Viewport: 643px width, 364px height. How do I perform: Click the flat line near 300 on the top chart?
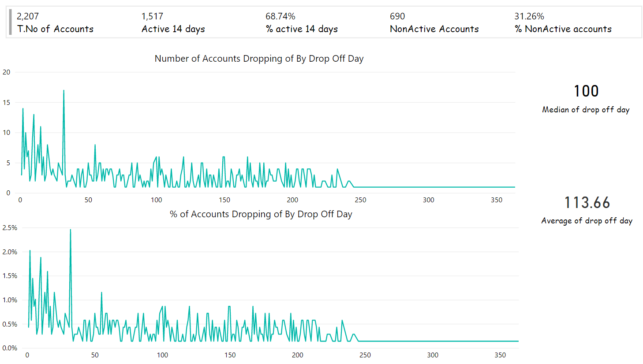point(429,187)
